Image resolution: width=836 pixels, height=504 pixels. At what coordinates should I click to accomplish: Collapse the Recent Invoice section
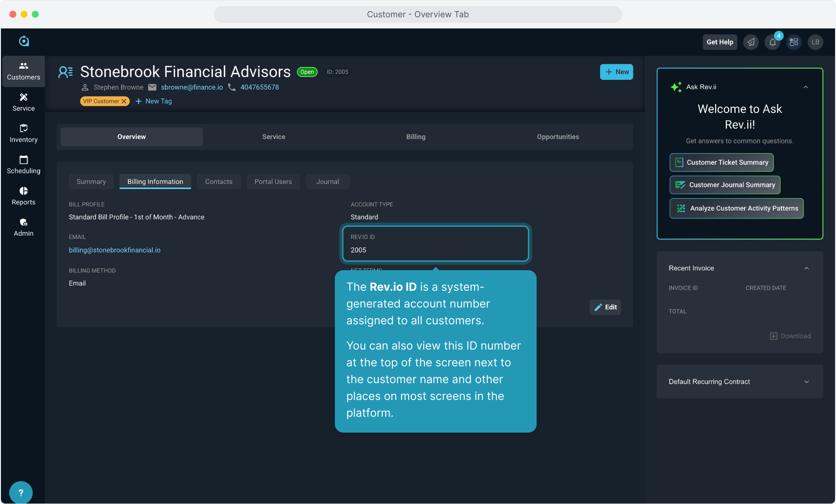pos(807,268)
